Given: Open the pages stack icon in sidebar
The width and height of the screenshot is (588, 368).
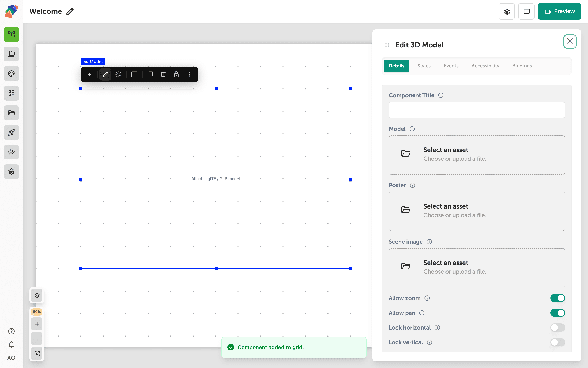Looking at the screenshot, I should 11,54.
